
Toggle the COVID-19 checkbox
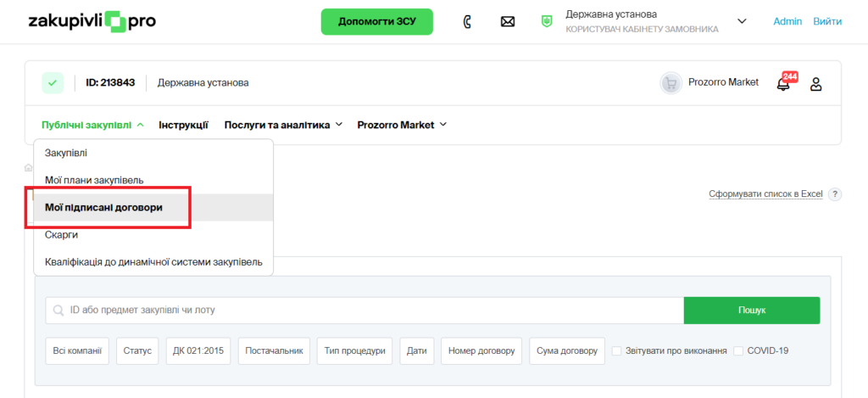738,350
